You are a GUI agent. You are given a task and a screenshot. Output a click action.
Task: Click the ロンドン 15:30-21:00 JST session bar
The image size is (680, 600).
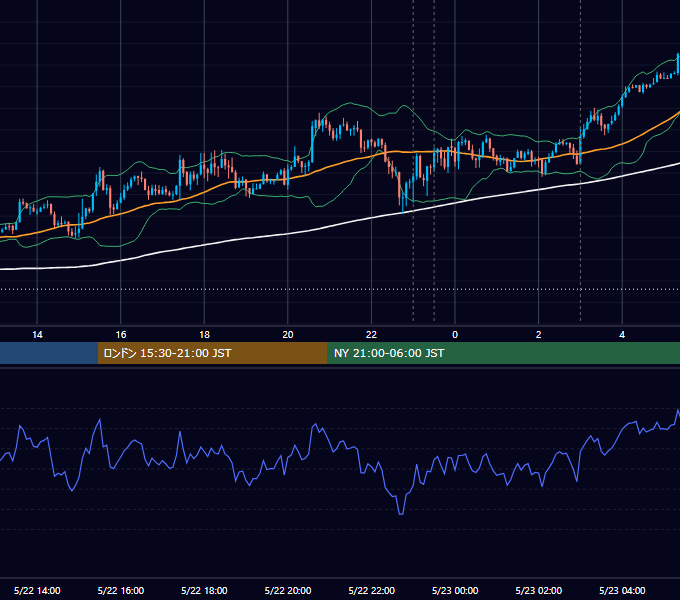point(212,353)
